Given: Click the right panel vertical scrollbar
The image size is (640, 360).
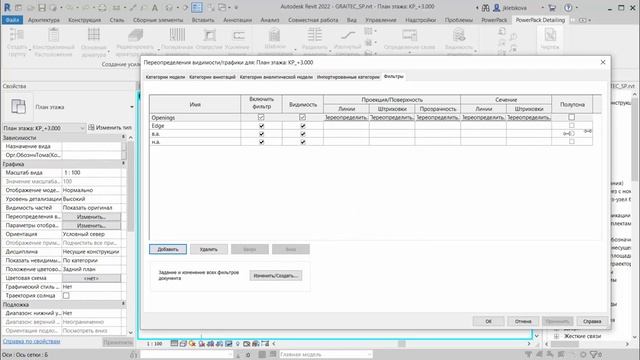Looking at the screenshot, I should 635,139.
